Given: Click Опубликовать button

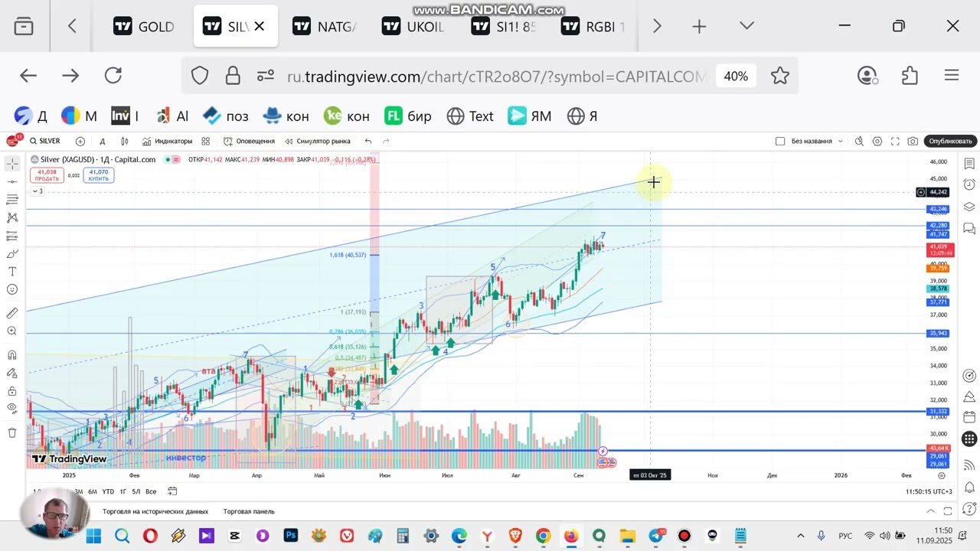Looking at the screenshot, I should pos(950,141).
